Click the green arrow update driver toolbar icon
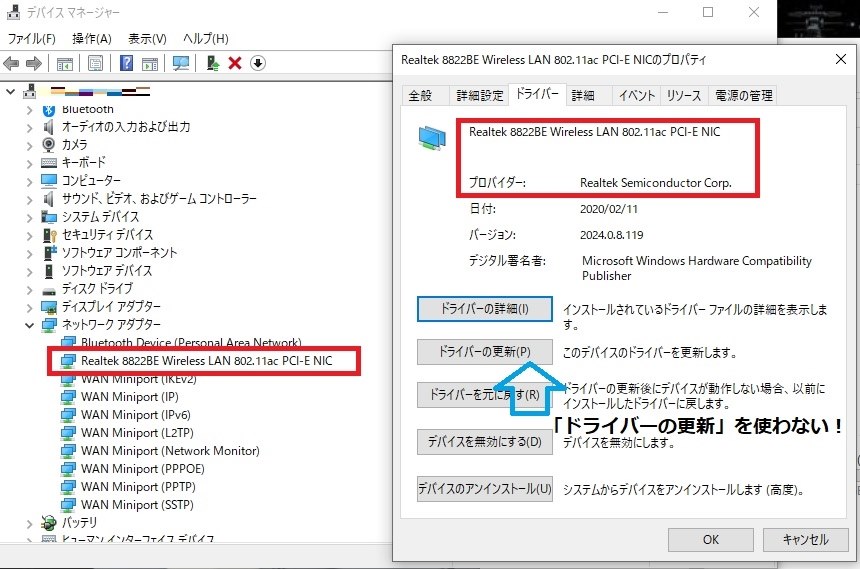The width and height of the screenshot is (860, 569). tap(213, 64)
